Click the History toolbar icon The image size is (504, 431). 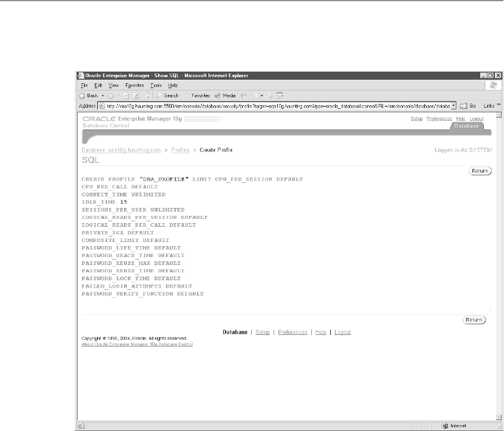244,96
